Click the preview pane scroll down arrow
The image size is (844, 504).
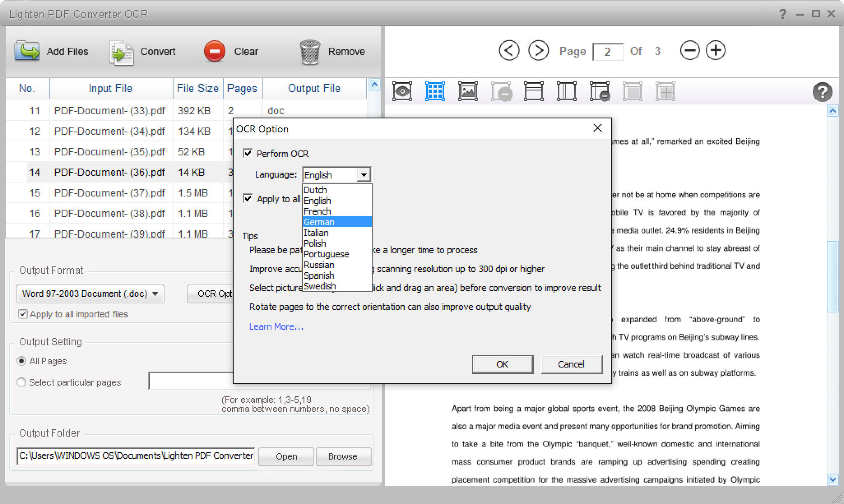[832, 479]
